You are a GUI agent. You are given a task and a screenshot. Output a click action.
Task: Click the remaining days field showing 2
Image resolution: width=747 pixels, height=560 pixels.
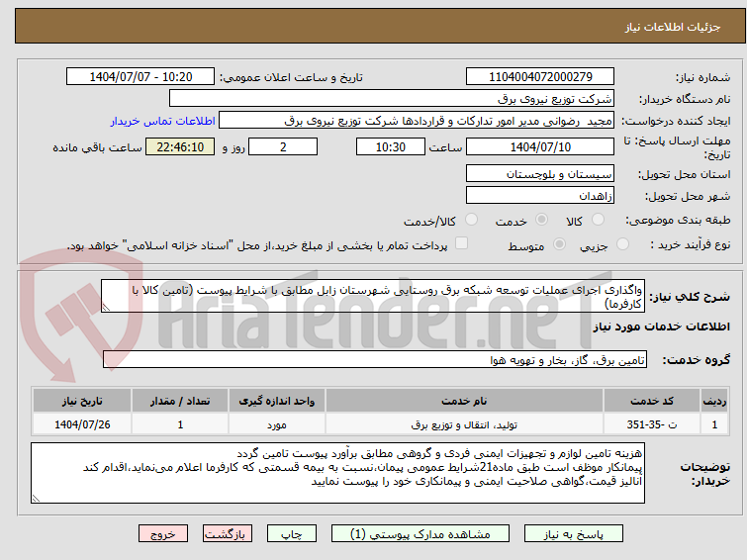tap(283, 146)
